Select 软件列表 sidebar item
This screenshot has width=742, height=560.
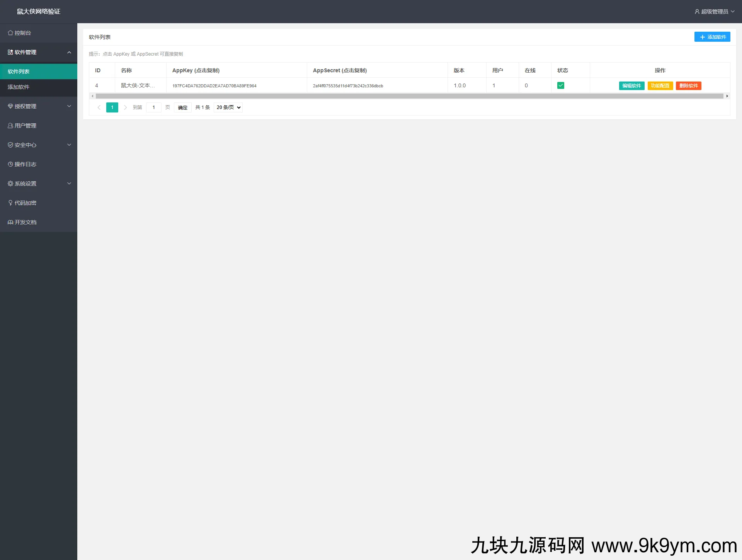click(19, 71)
